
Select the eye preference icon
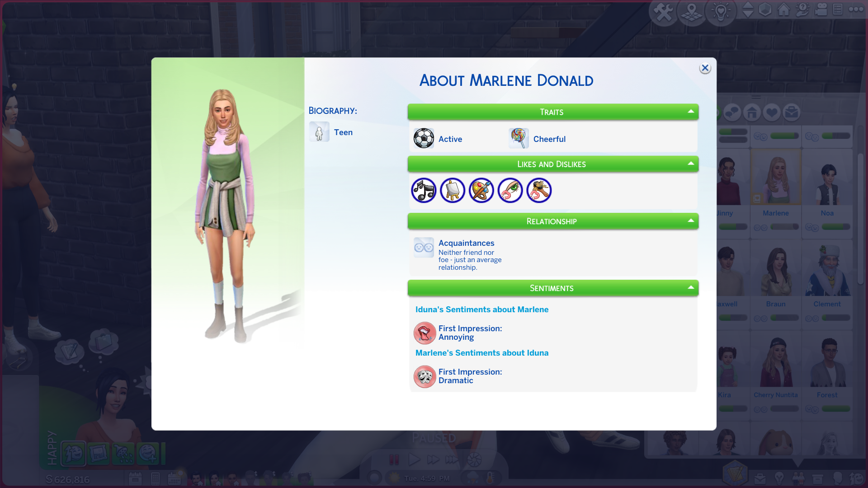click(x=510, y=190)
